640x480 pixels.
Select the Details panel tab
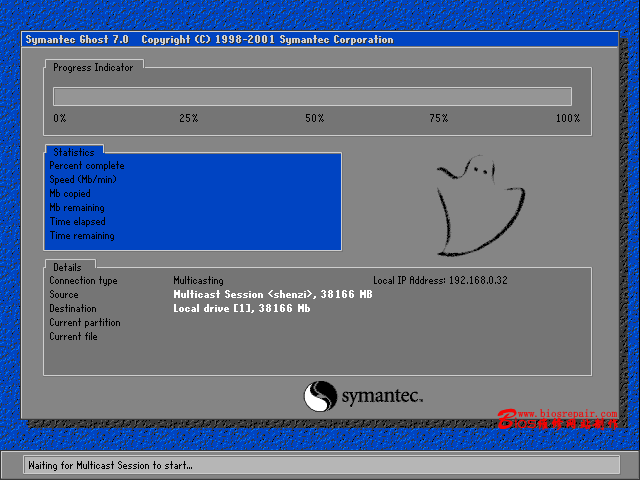(68, 267)
